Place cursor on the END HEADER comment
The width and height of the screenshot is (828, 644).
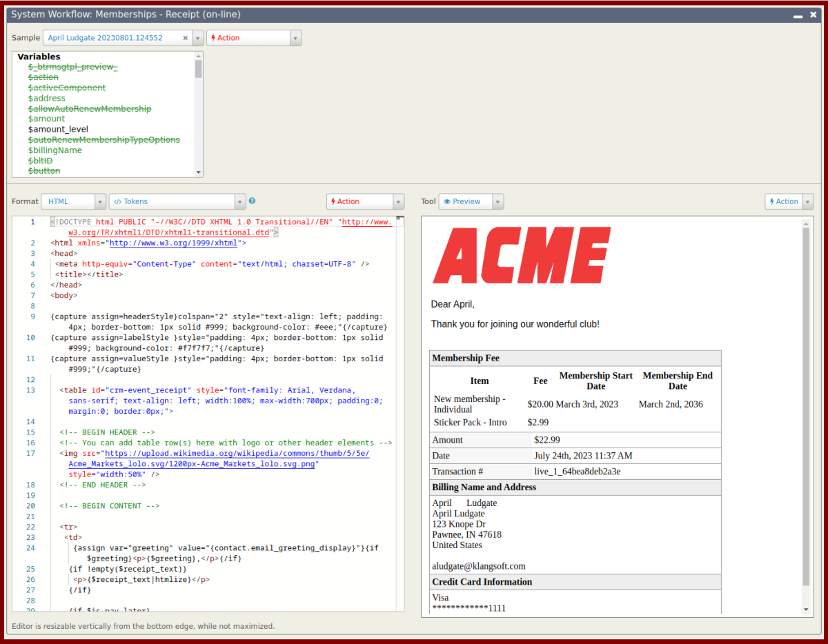[x=102, y=485]
